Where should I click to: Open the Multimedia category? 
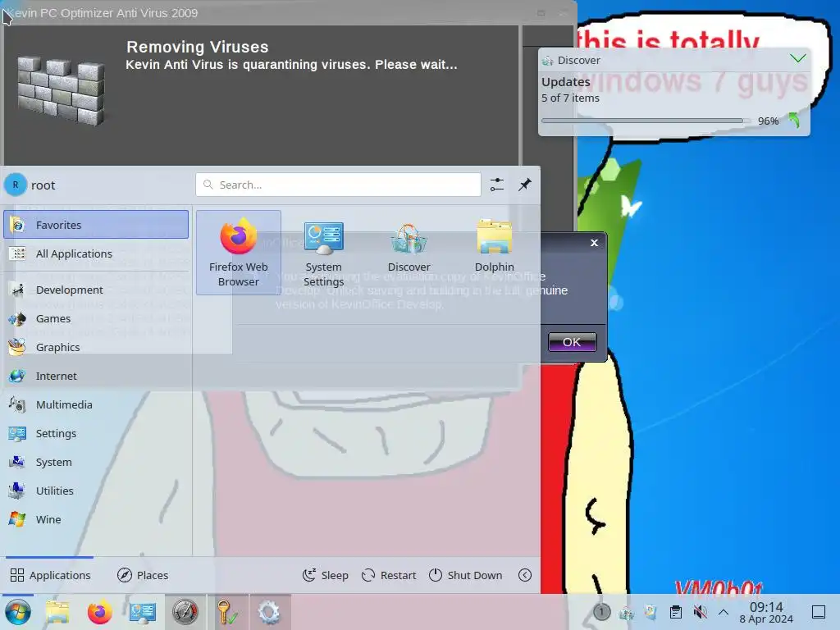96,404
